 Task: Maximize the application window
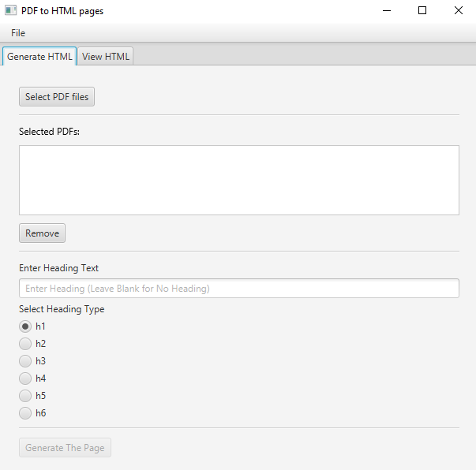422,11
